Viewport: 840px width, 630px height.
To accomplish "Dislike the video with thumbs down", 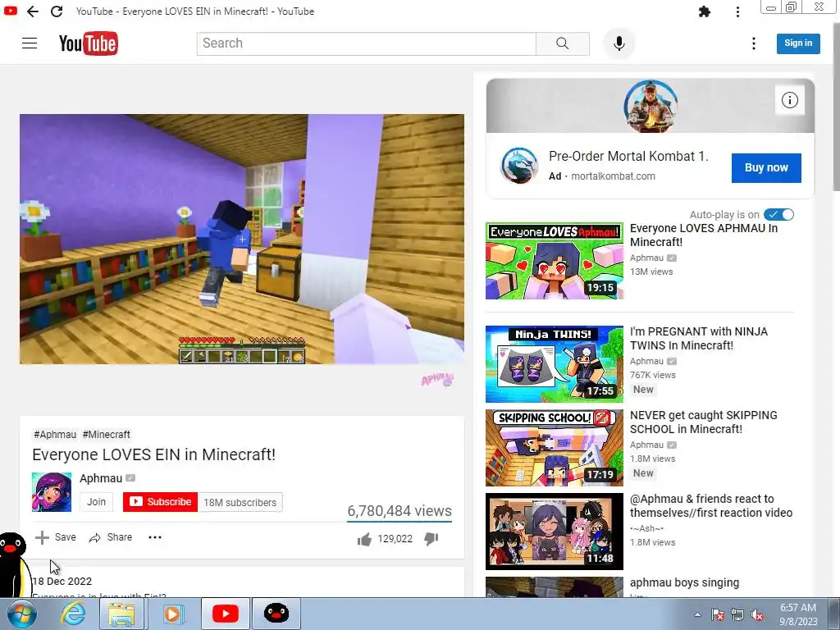I will 431,539.
